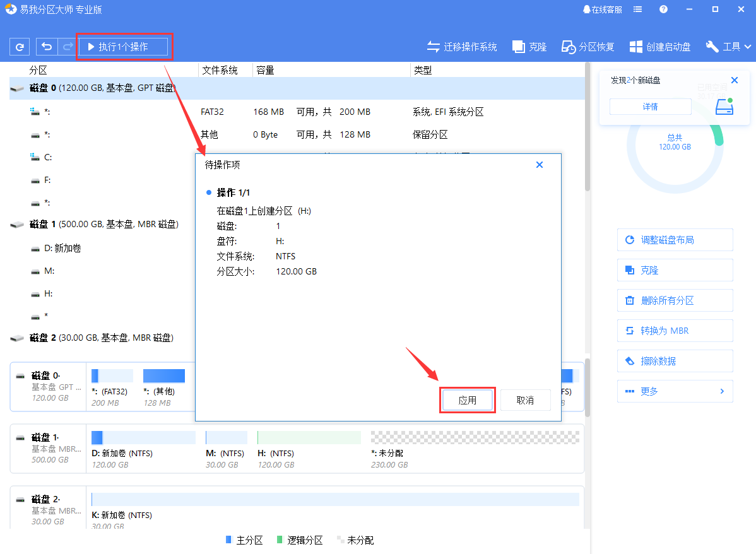Click 取消 button in dialog
The height and width of the screenshot is (554, 756).
tap(525, 400)
